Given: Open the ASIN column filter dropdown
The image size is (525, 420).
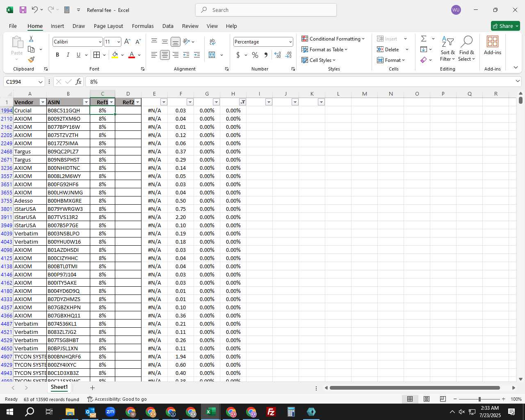Looking at the screenshot, I should 86,102.
